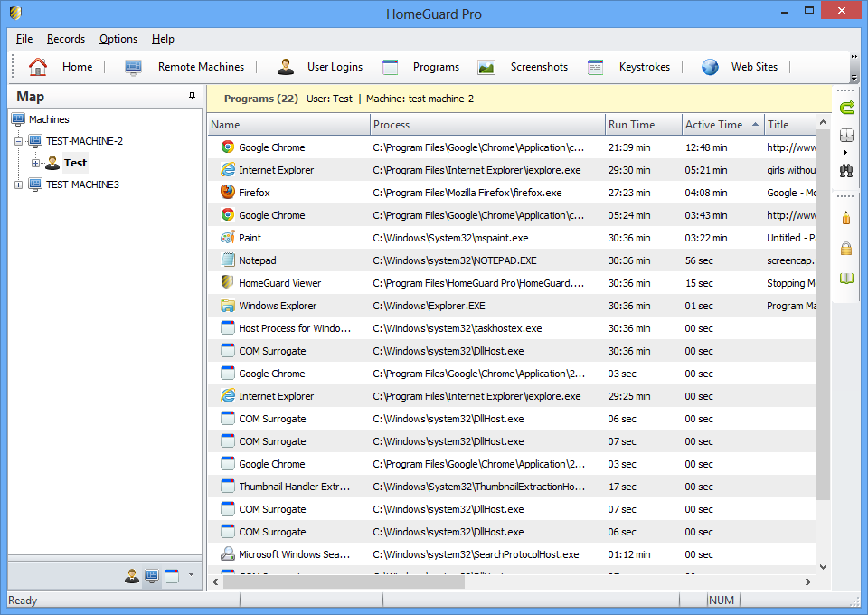Click the window icon below Map panel
The image size is (868, 615).
(172, 576)
